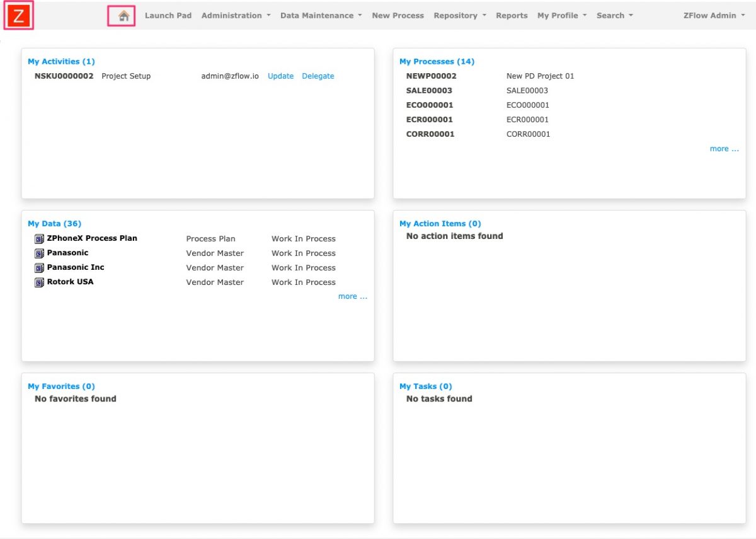Click Delegate next to NSKU0000002
The width and height of the screenshot is (756, 539).
point(318,76)
